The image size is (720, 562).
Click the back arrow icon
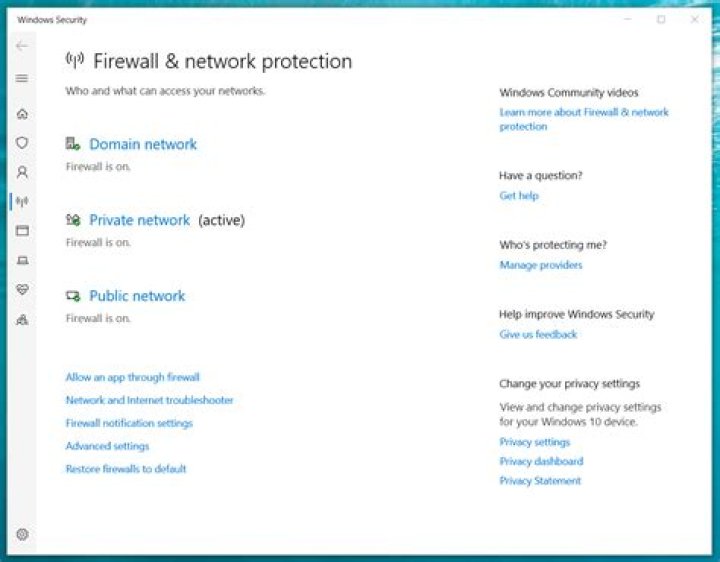22,46
